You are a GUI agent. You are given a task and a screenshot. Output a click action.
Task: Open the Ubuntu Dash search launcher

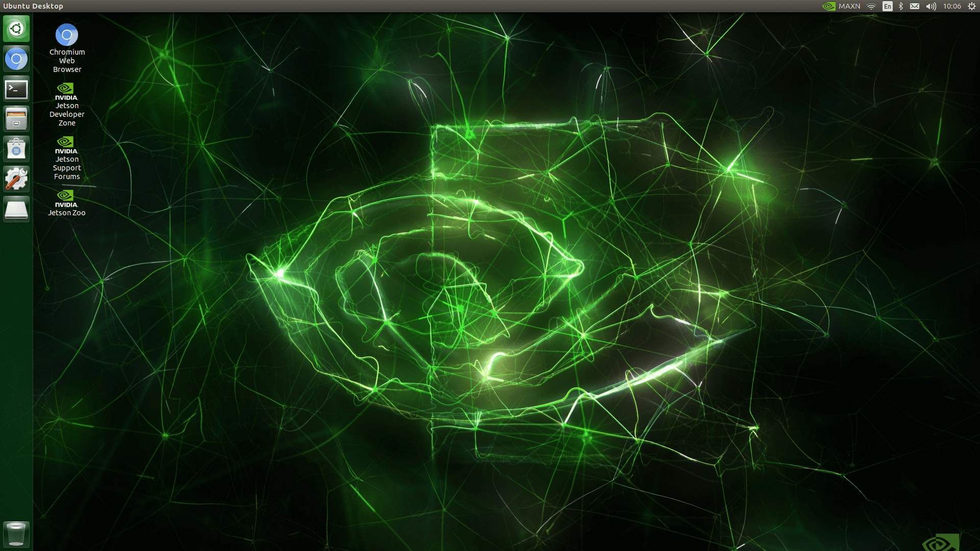point(16,29)
